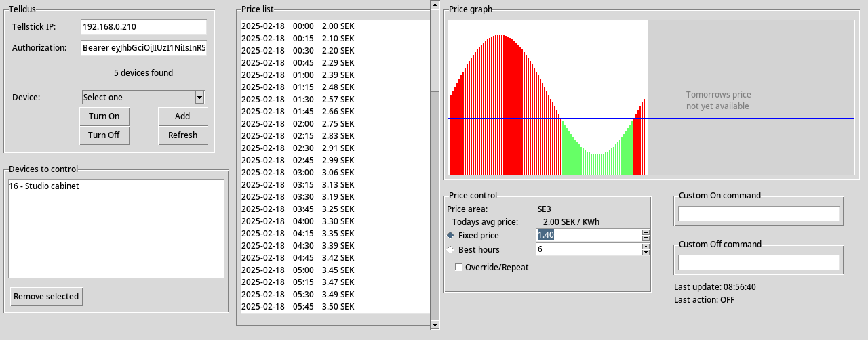Screen dimensions: 868x340
Task: Click the Device dropdown arrow
Action: [199, 97]
